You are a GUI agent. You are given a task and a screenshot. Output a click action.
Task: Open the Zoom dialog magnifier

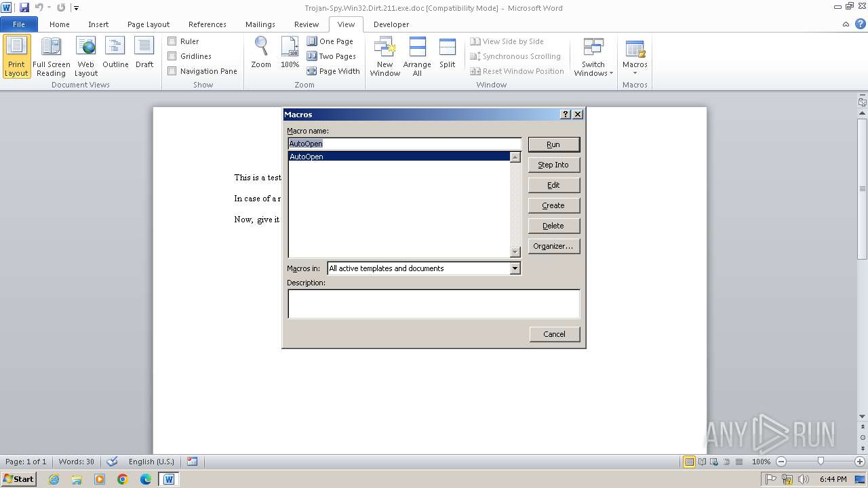(x=261, y=53)
